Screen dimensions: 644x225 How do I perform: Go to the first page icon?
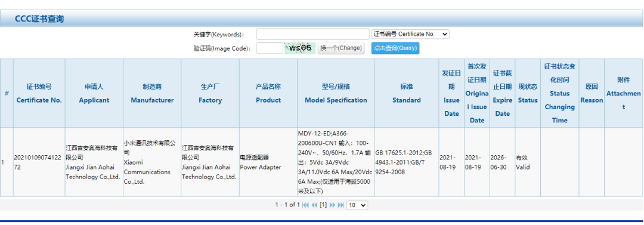coord(305,205)
